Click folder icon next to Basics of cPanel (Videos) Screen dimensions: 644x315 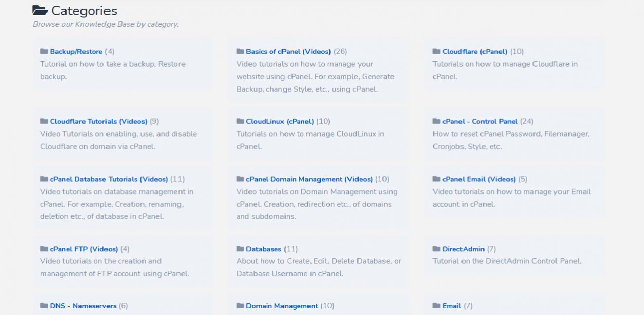(x=240, y=52)
